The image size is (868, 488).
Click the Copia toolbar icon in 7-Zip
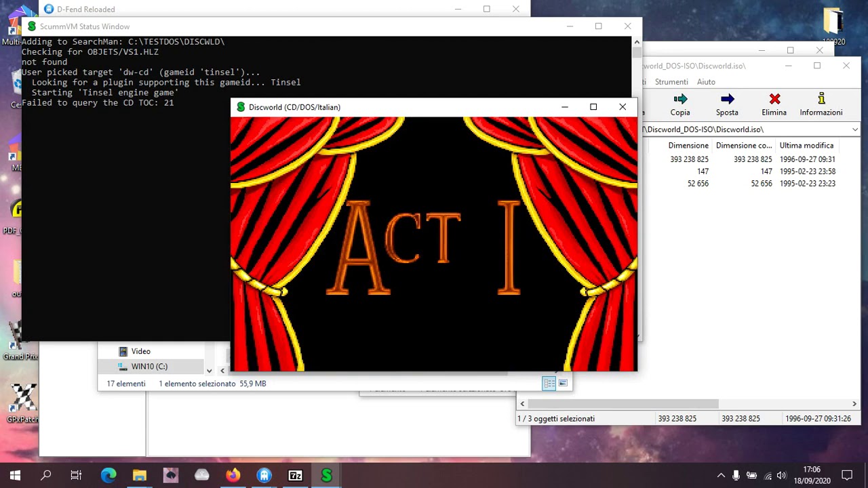[680, 100]
